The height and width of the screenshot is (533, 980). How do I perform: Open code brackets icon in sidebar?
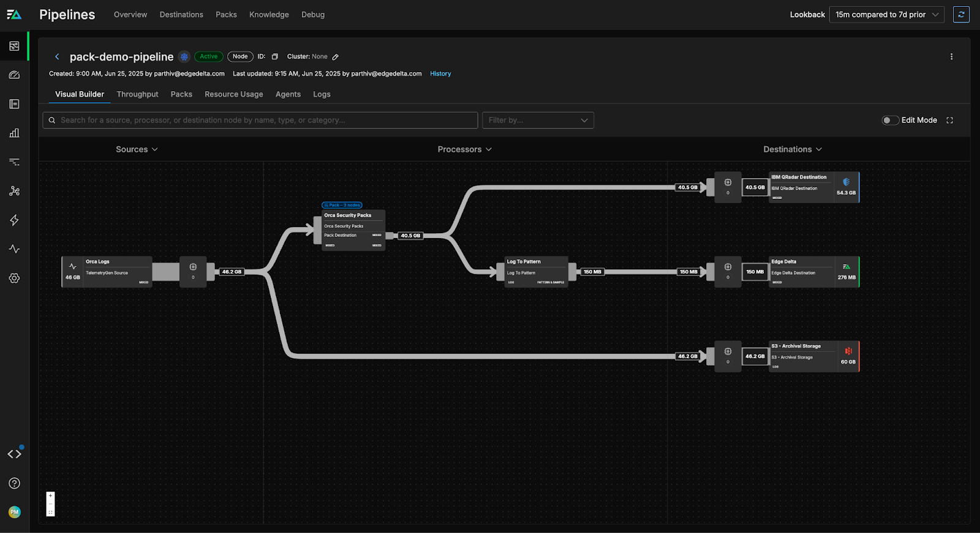click(15, 454)
